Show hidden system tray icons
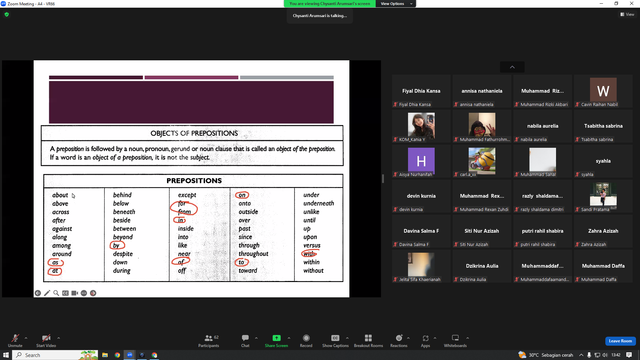Viewport: 640px width, 360px height. coord(581,355)
